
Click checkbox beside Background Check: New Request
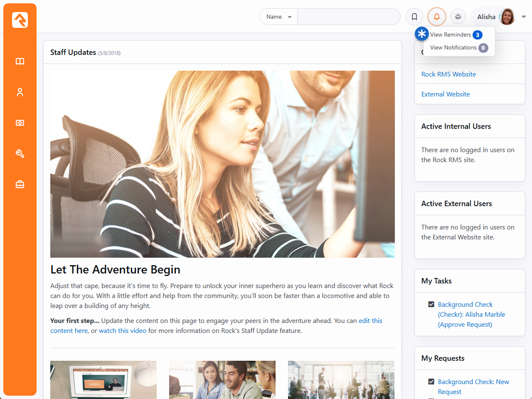[x=431, y=382]
